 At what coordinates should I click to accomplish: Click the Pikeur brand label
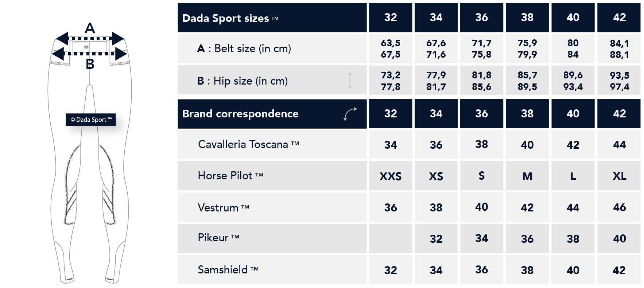click(218, 238)
